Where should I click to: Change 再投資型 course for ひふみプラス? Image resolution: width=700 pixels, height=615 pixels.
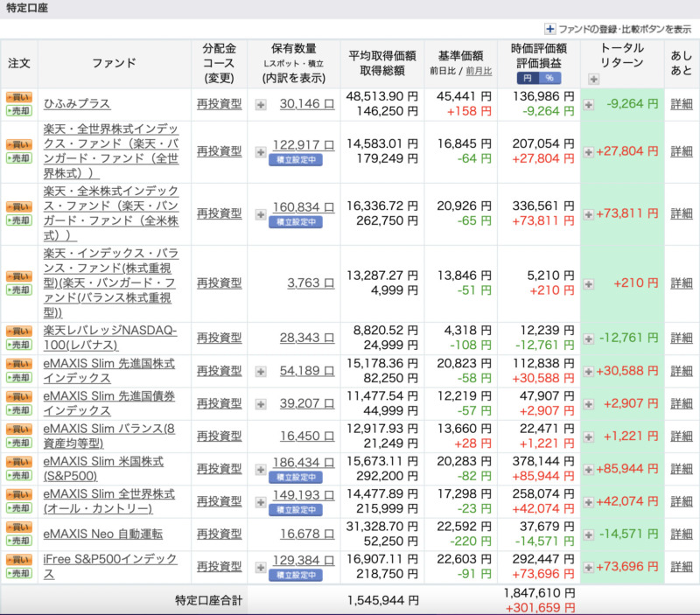tap(220, 104)
